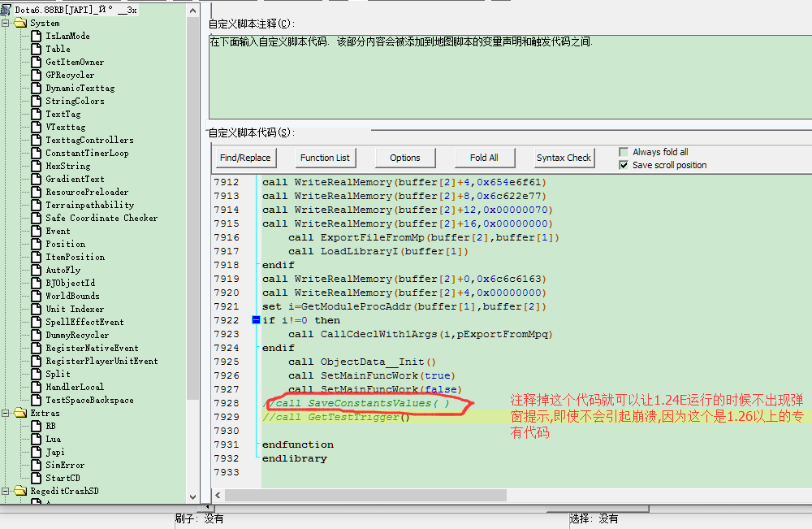Run Syntax Check on the script

[564, 158]
